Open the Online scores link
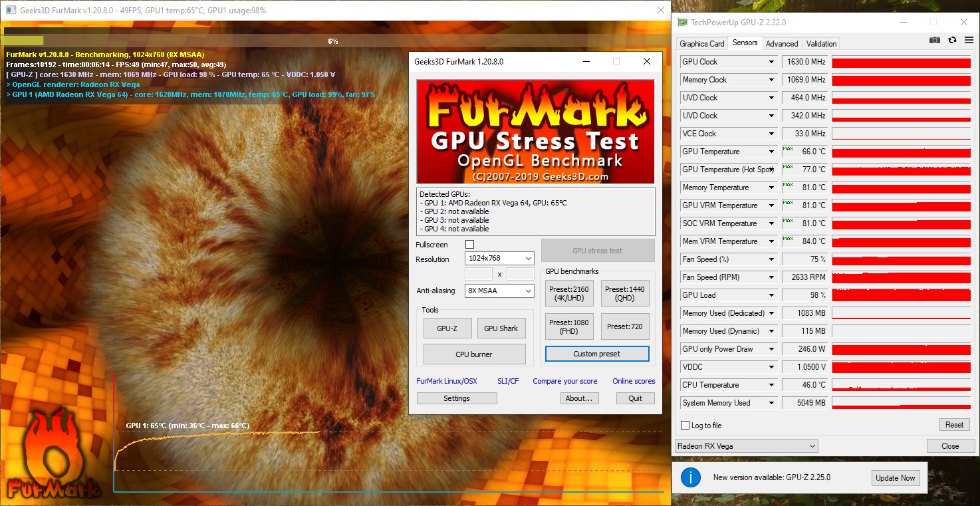 tap(634, 381)
